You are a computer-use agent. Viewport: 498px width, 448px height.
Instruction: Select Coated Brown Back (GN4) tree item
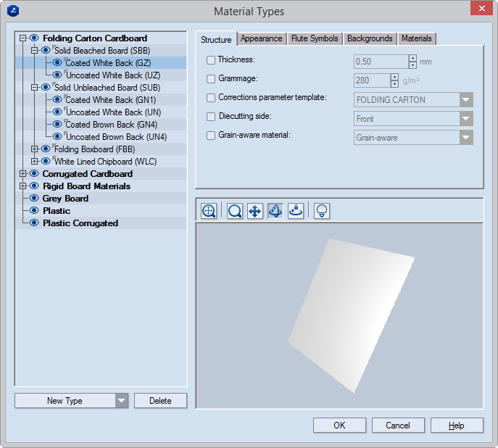pyautogui.click(x=112, y=125)
